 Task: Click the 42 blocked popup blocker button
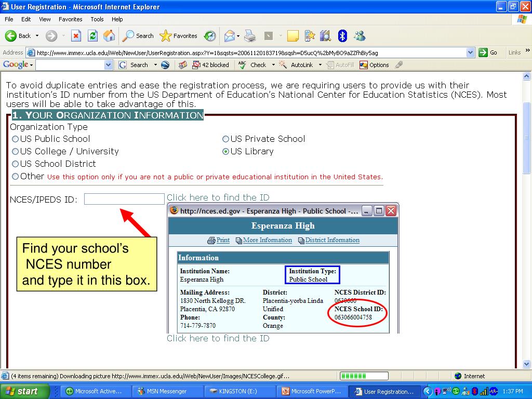211,65
